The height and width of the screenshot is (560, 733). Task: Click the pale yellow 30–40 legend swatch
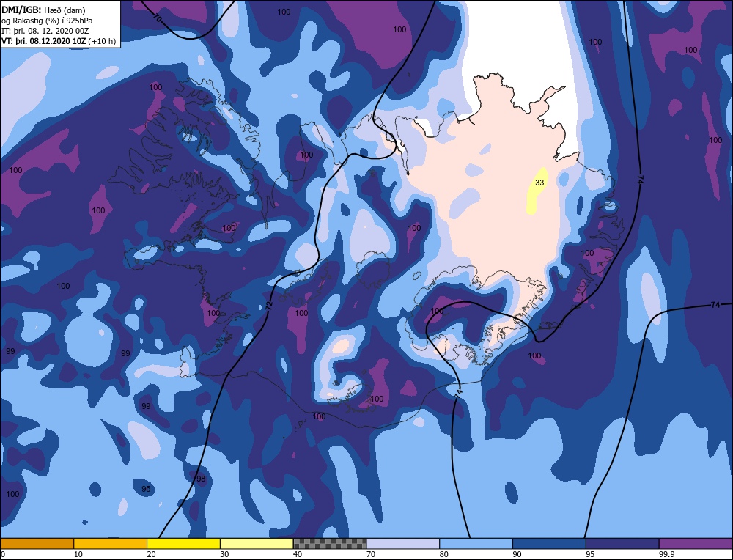pyautogui.click(x=257, y=543)
